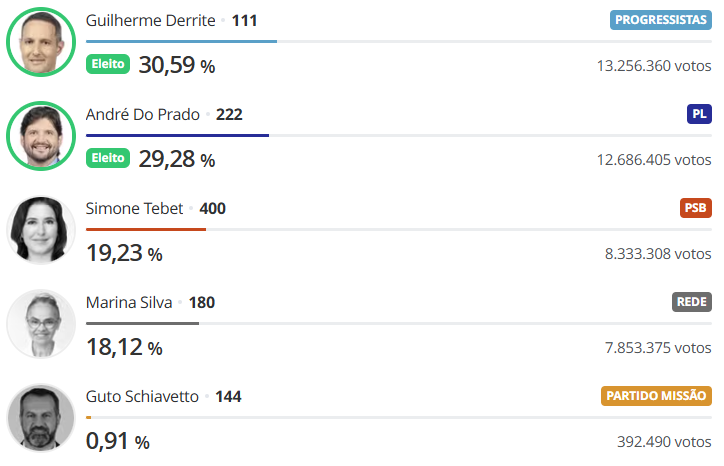Open the Simone Tebet name link

click(x=134, y=209)
